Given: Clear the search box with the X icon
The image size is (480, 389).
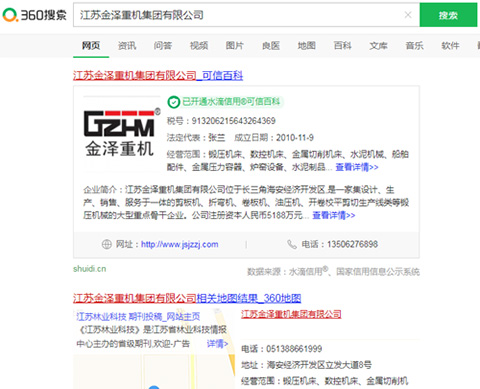Looking at the screenshot, I should 408,15.
